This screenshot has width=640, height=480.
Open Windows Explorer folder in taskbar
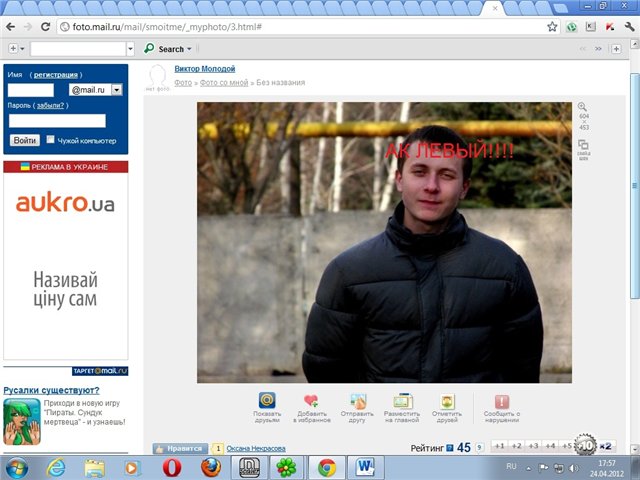94,468
